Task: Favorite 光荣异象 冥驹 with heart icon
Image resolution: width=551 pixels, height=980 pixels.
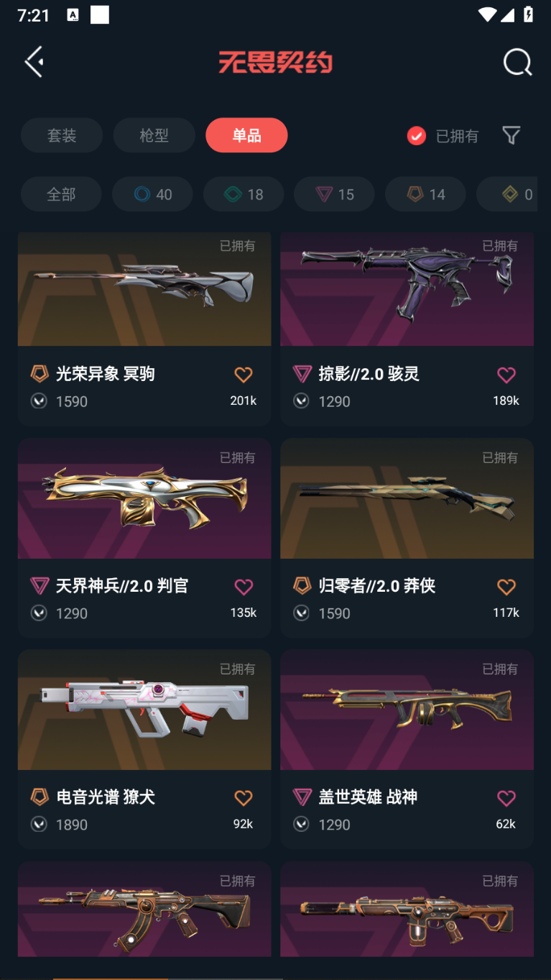Action: (x=244, y=375)
